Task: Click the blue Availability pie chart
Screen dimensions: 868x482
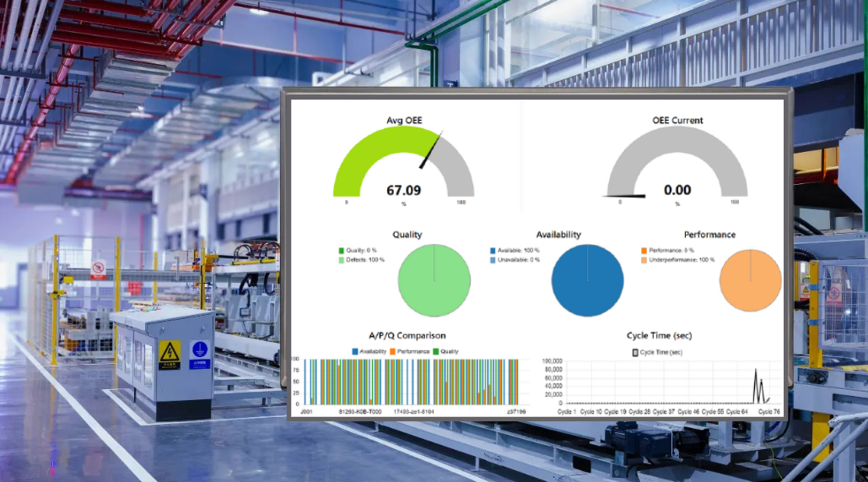Action: [x=587, y=280]
